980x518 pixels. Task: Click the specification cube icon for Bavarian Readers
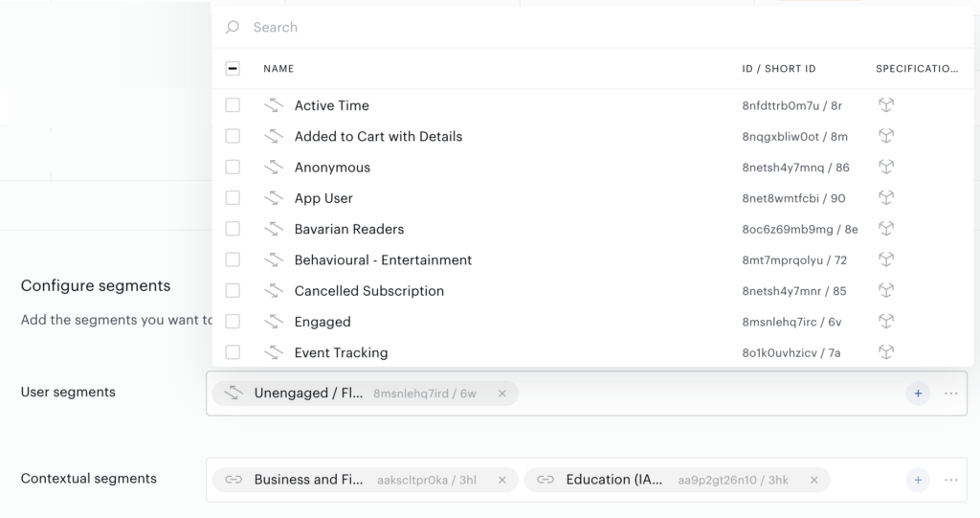coord(886,228)
